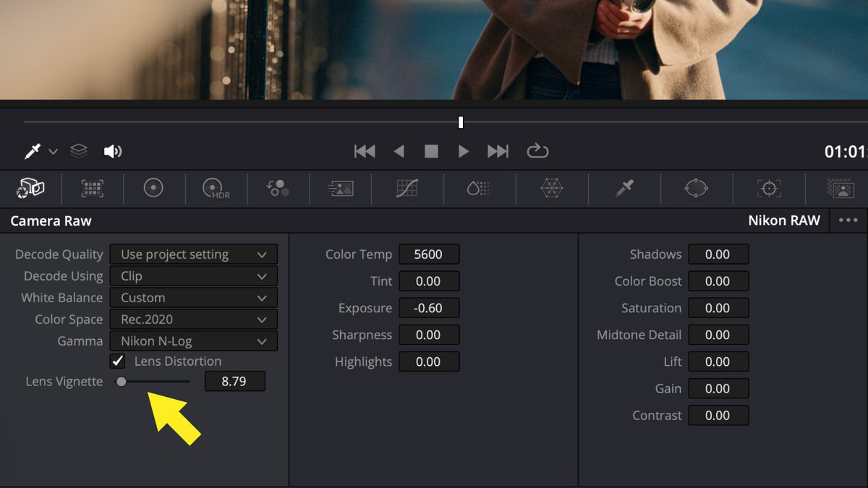Click the viewer image preview
The image size is (868, 488).
434,49
